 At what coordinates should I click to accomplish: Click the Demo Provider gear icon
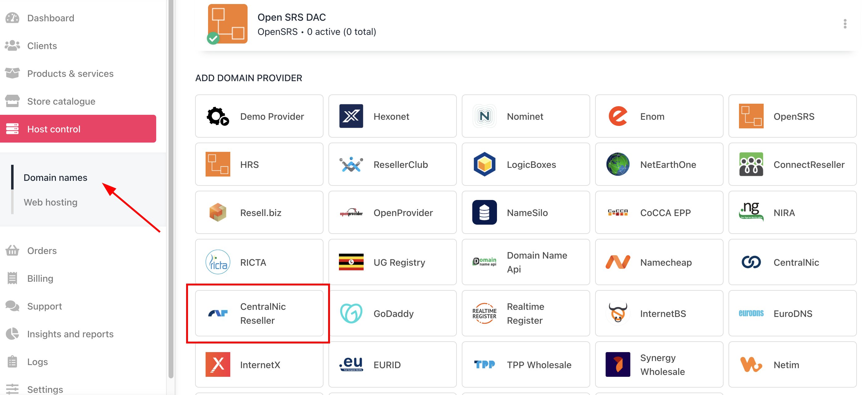[x=218, y=116]
